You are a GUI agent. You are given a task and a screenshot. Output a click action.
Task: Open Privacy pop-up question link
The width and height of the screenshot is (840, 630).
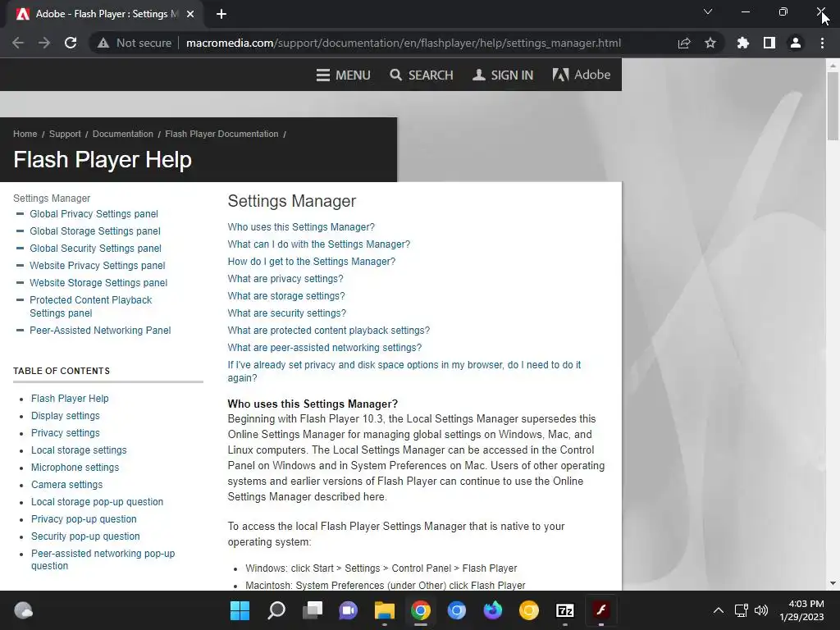84,518
